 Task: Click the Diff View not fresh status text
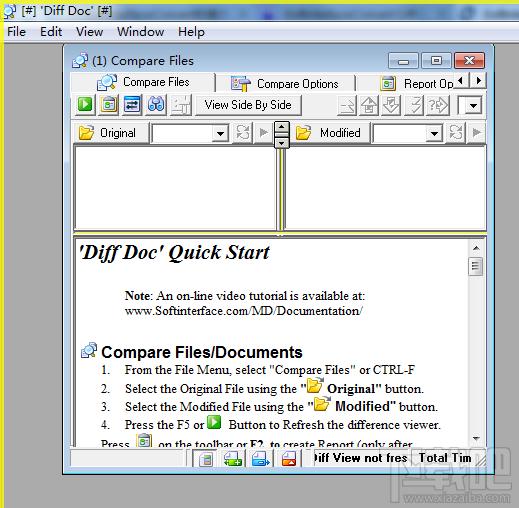coord(360,458)
